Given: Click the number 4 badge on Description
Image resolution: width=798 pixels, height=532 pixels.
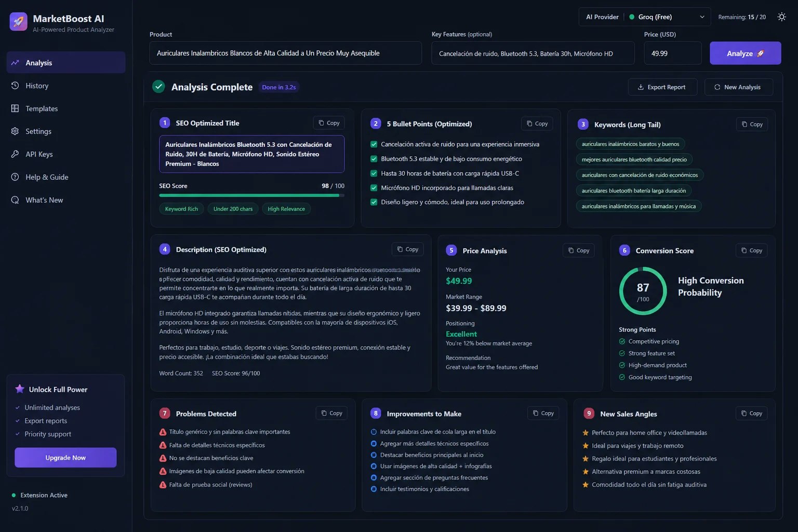Looking at the screenshot, I should pyautogui.click(x=165, y=249).
